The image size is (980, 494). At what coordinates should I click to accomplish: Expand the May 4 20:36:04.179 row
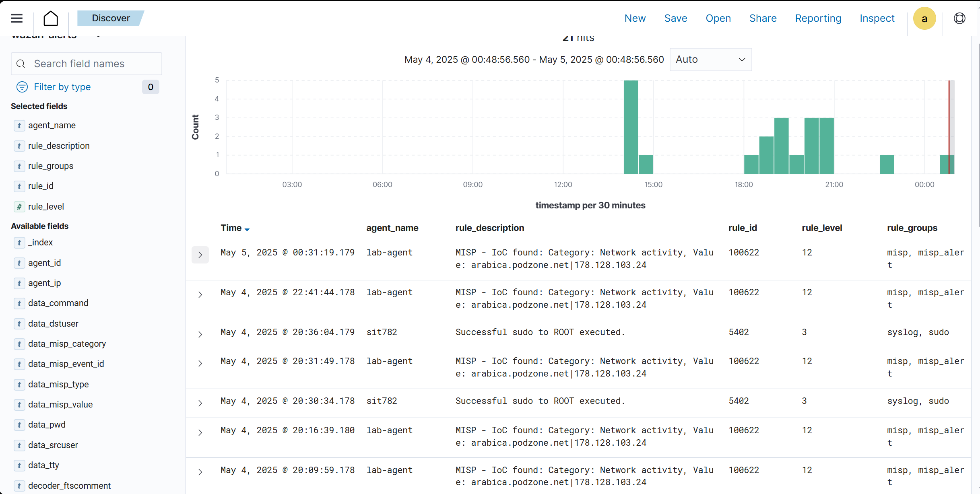click(x=200, y=334)
